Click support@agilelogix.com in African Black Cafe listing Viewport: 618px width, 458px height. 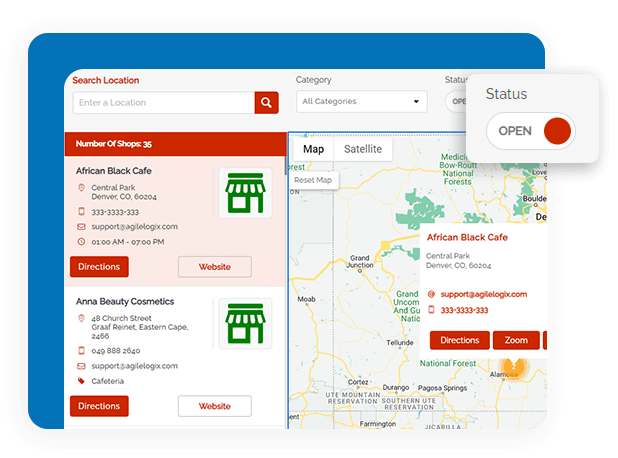point(134,227)
